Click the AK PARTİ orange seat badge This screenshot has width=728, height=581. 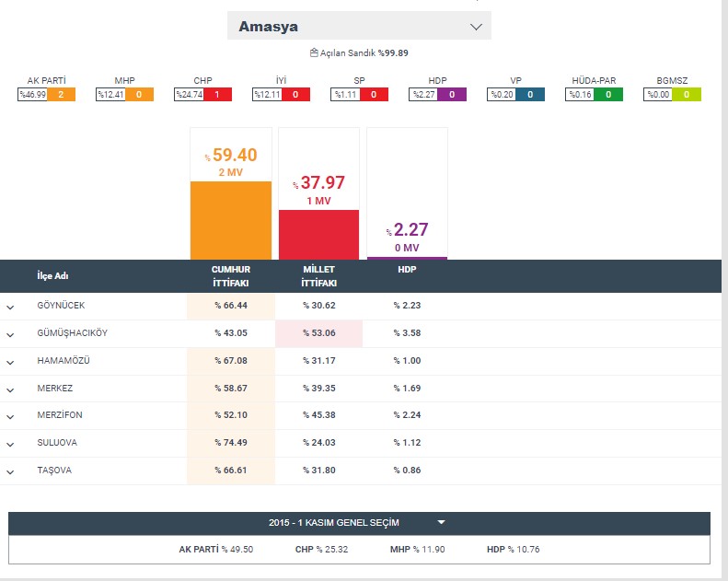click(x=61, y=95)
